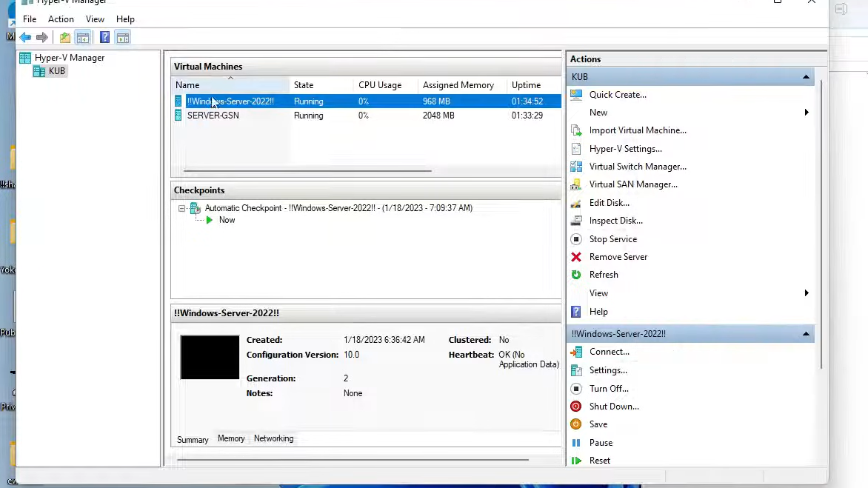This screenshot has width=868, height=488.
Task: Click the Inspect Disk icon
Action: coord(576,221)
